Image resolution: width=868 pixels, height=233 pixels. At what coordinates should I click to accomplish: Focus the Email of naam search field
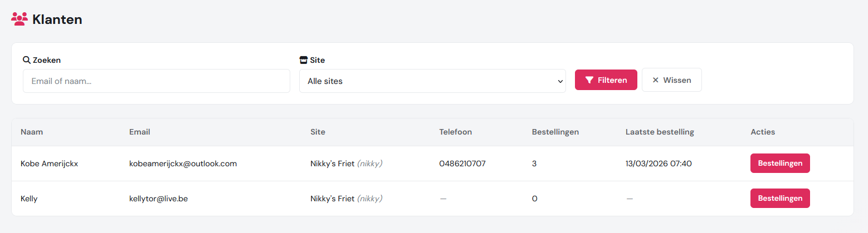click(x=156, y=81)
